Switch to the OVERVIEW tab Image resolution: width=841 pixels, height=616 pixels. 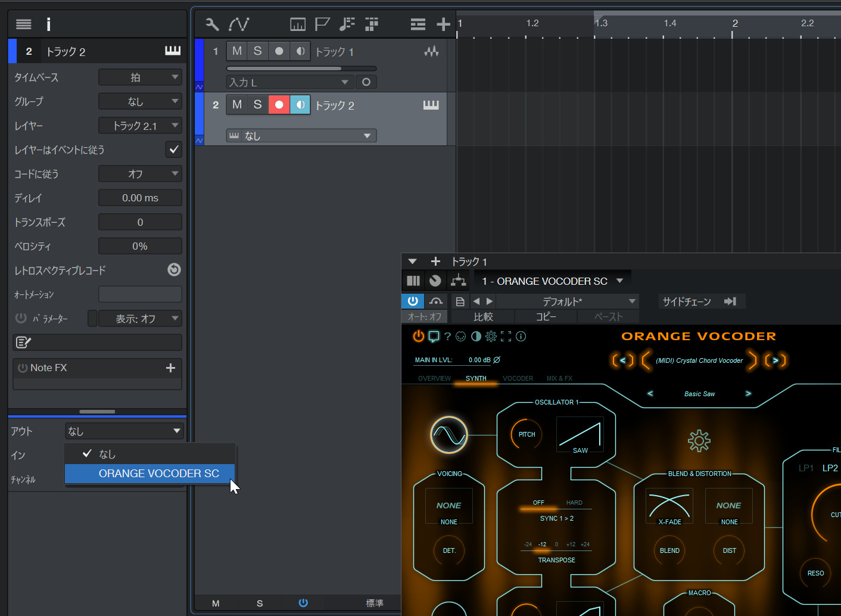coord(434,378)
